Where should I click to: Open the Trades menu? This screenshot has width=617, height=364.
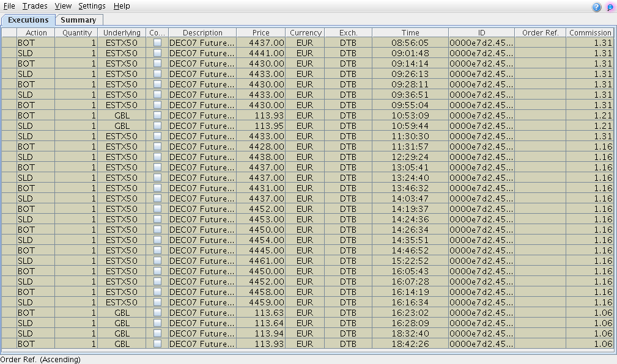click(x=34, y=6)
